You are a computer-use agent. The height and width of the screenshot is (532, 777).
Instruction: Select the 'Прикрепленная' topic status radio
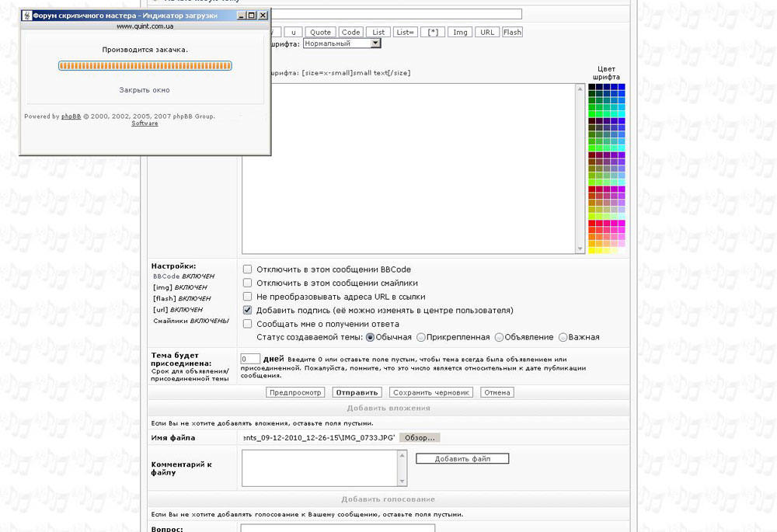pyautogui.click(x=420, y=337)
